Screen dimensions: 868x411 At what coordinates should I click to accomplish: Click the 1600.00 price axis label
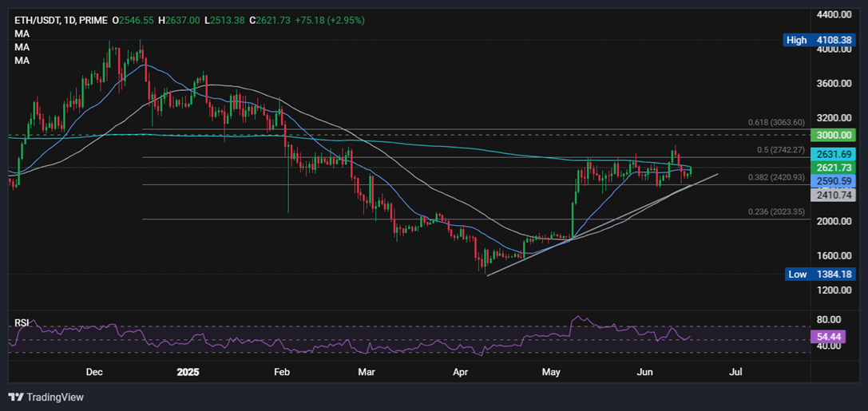835,255
